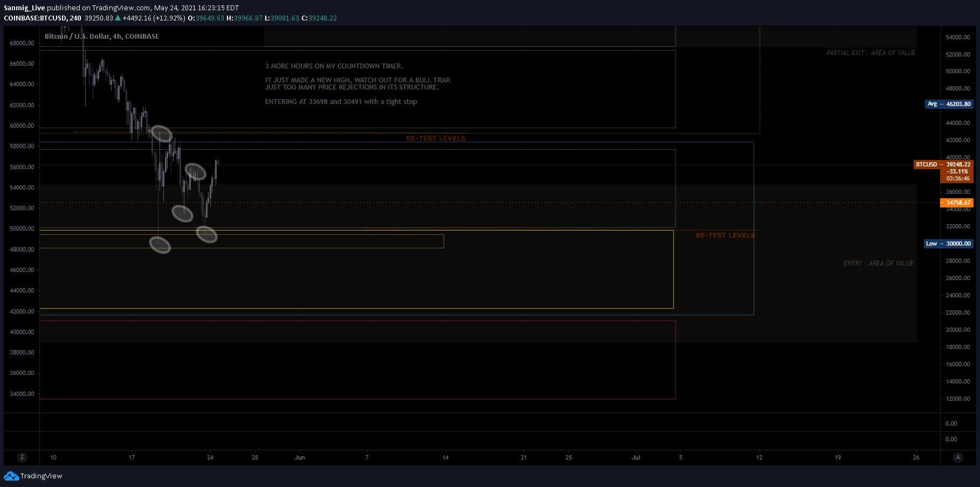
Task: Toggle the A auto-scale button
Action: (958, 457)
